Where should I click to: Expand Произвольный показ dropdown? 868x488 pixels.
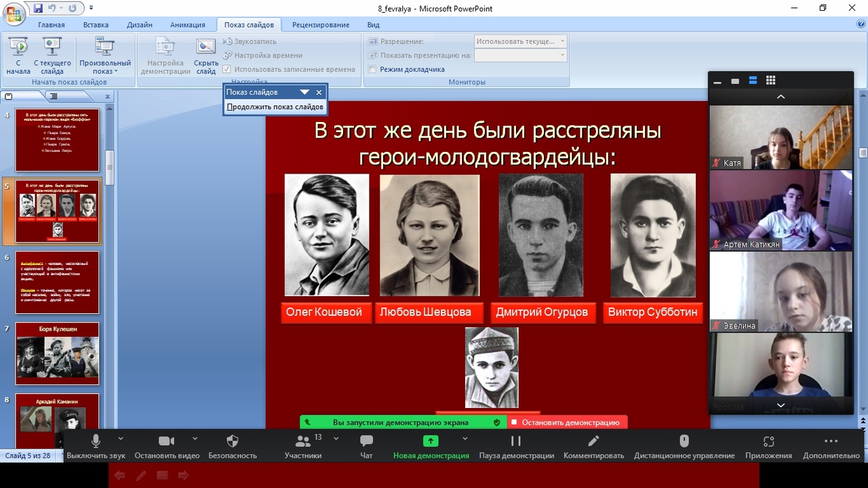pyautogui.click(x=104, y=56)
